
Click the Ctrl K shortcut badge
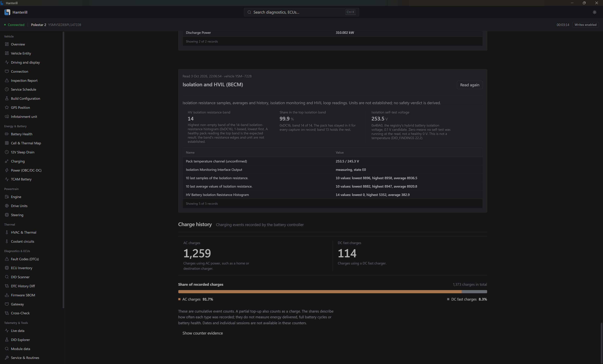(350, 12)
